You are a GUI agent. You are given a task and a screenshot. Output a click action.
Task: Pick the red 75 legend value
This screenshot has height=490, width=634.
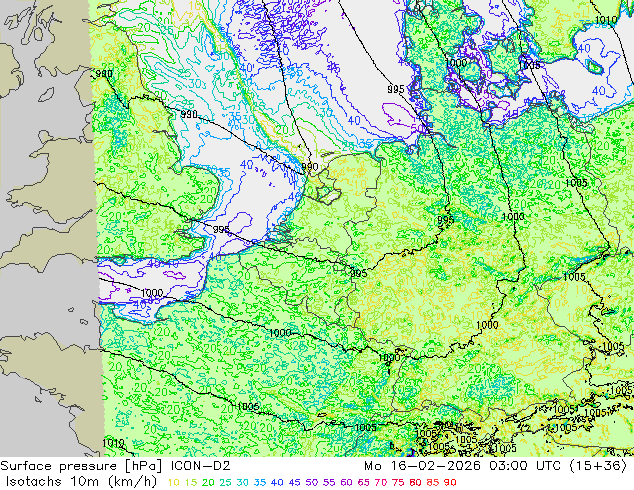(398, 482)
